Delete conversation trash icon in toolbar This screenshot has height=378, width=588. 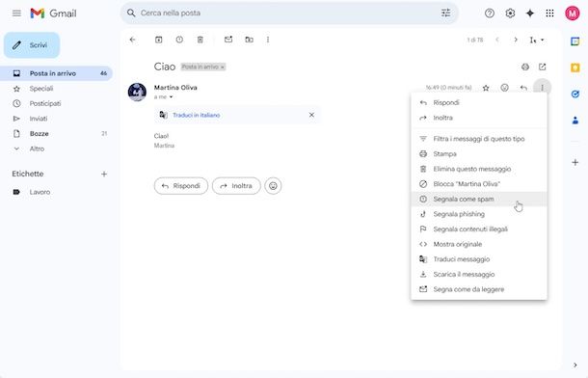click(x=200, y=40)
